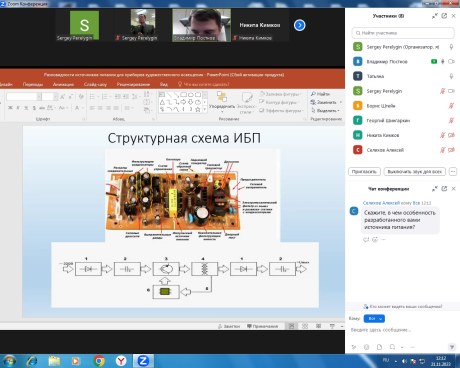Screen dimensions: 460x368
Task: Open the Анимация ribbon tab
Action: pyautogui.click(x=63, y=84)
